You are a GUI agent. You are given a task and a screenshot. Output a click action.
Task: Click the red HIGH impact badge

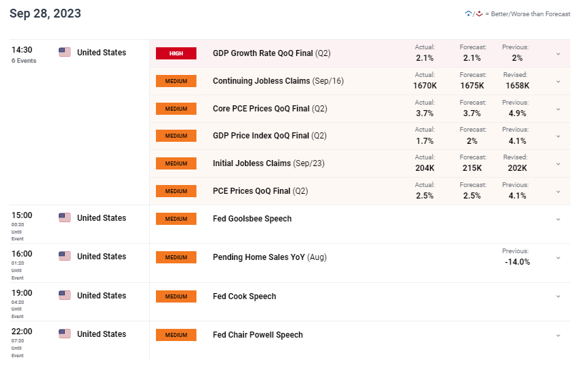(176, 53)
